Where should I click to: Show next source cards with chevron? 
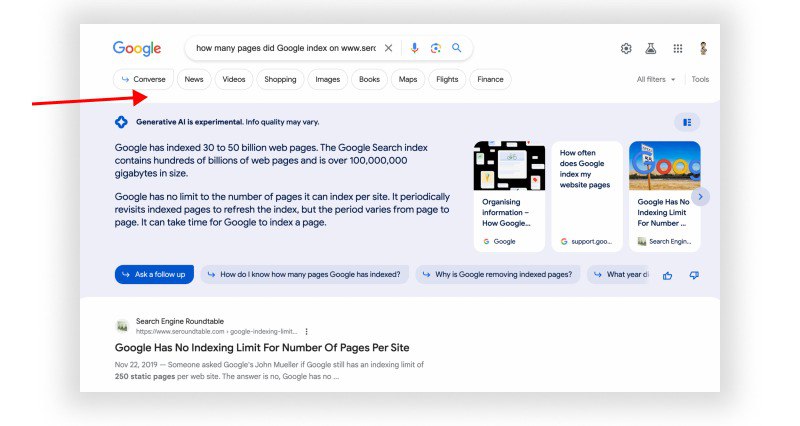[x=701, y=196]
